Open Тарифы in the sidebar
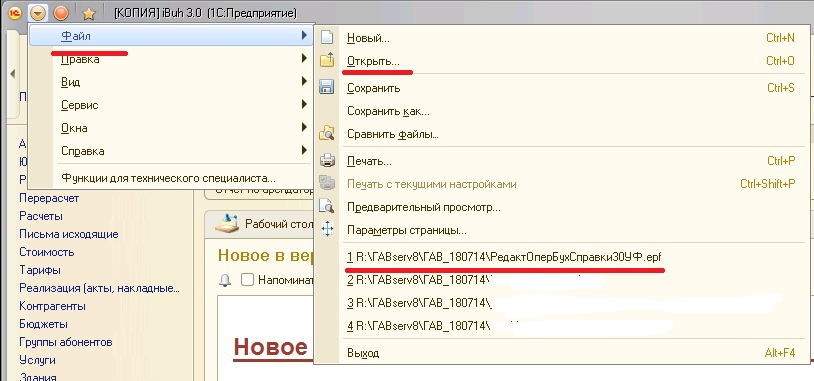814x381 pixels. point(39,270)
